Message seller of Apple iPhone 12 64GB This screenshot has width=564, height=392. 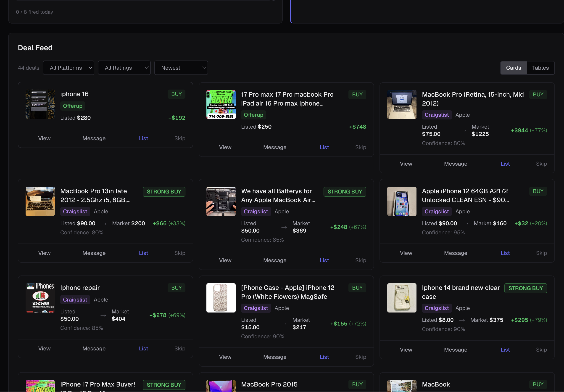456,253
